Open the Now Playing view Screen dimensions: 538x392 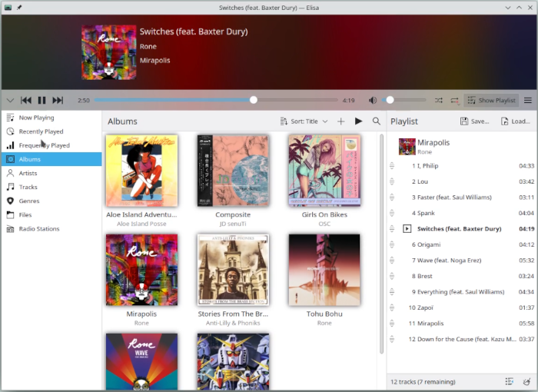pos(51,118)
